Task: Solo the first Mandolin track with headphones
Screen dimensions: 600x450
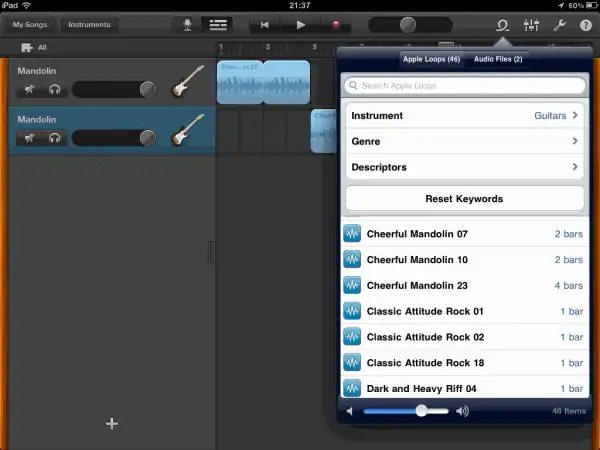Action: point(54,90)
